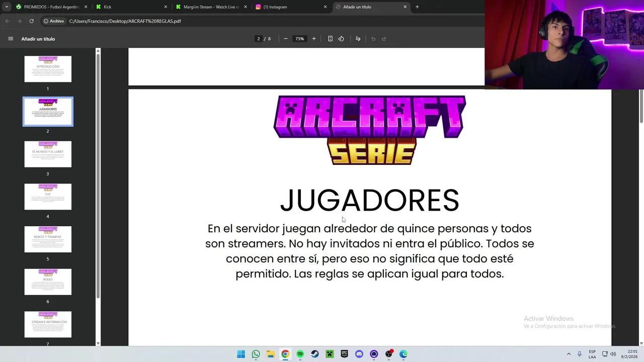Viewport: 644px width, 362px height.
Task: Click the redo arrow in PDF toolbar
Action: (x=384, y=39)
